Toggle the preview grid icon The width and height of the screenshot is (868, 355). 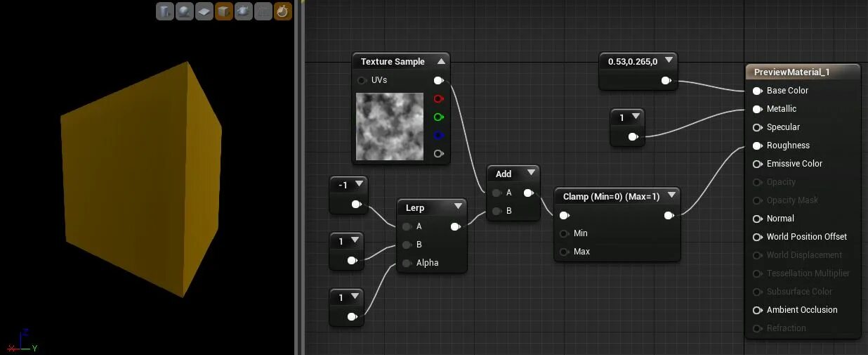[263, 11]
